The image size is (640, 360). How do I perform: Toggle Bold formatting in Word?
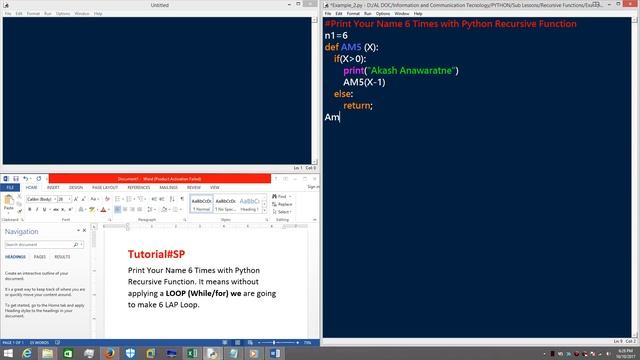tap(29, 209)
